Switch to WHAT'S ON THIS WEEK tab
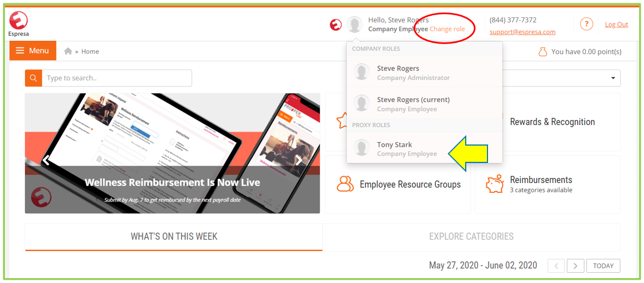644x283 pixels. tap(174, 237)
